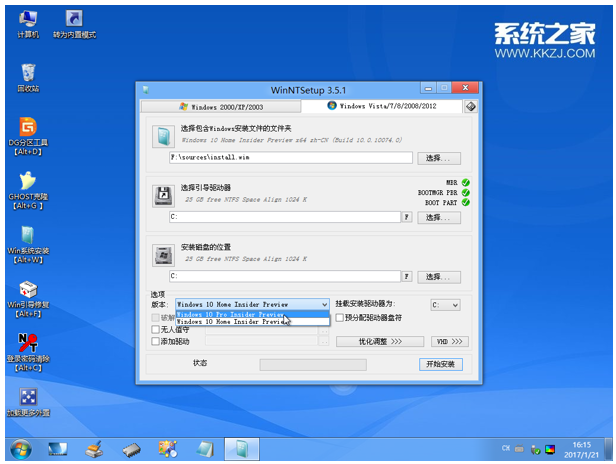Open the colorful tools taskbar icon
This screenshot has width=616, height=464.
(168, 449)
